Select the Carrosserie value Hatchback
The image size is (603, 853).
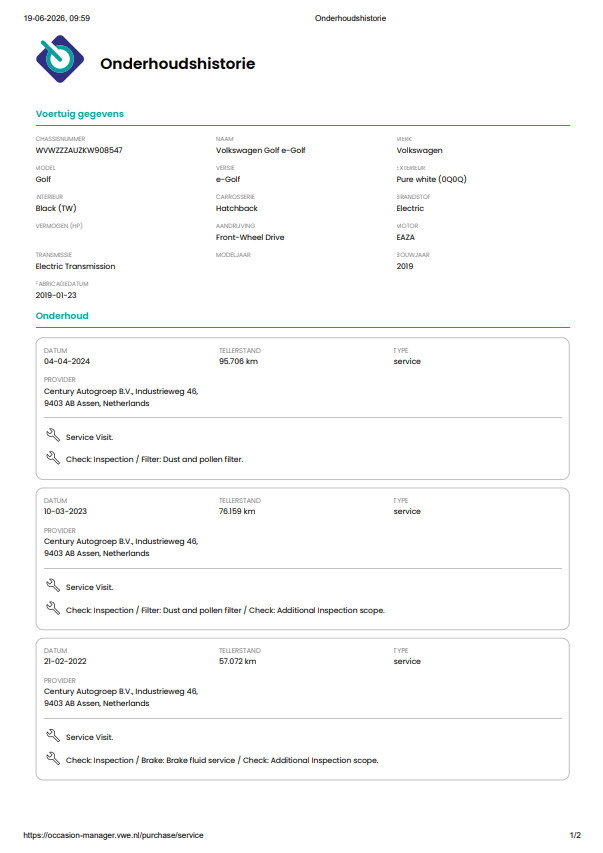coord(237,208)
